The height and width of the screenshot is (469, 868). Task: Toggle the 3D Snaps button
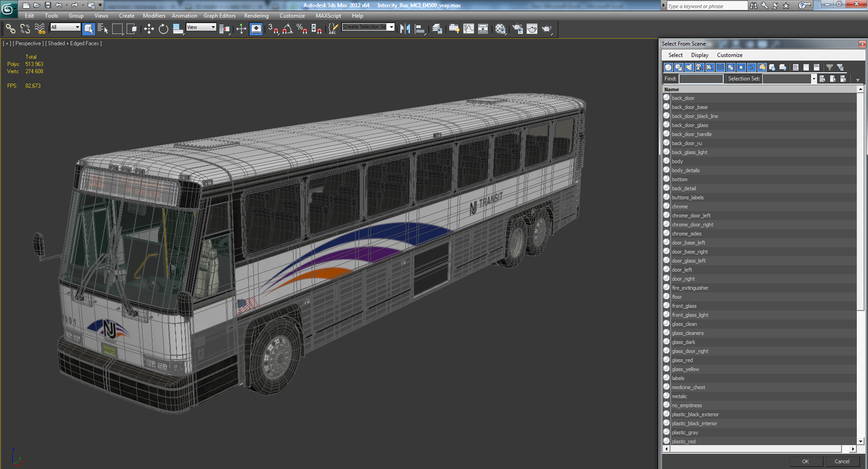click(x=273, y=29)
